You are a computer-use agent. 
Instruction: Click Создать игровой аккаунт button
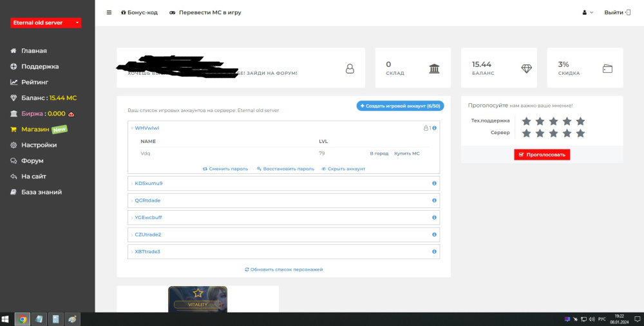click(400, 106)
